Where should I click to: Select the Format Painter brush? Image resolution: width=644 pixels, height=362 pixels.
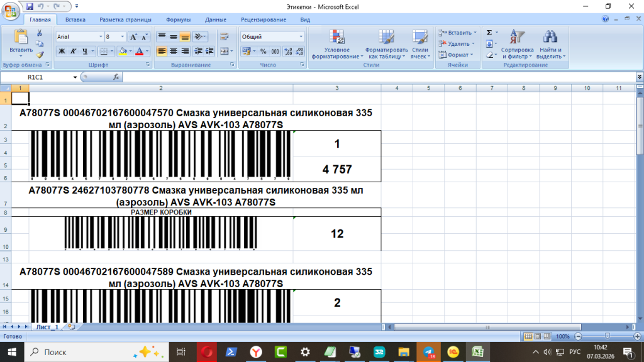[40, 54]
